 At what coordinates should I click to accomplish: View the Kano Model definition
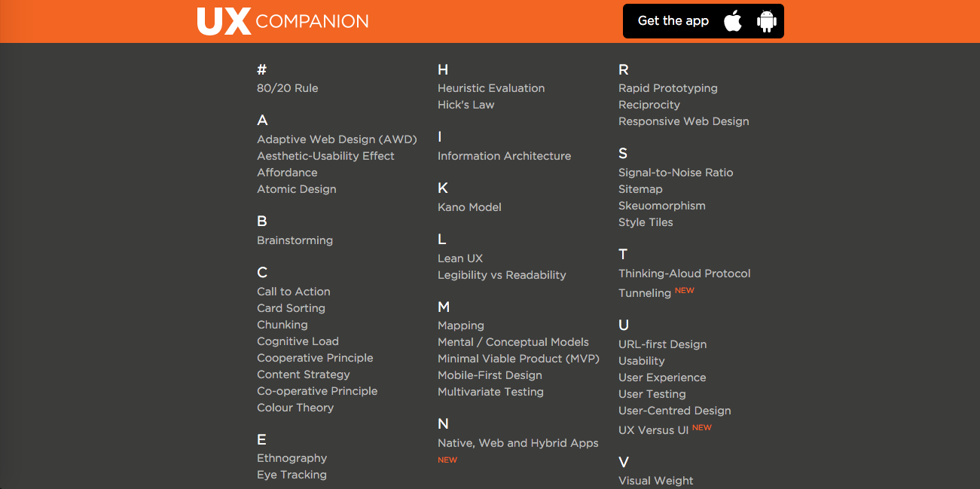[x=469, y=207]
